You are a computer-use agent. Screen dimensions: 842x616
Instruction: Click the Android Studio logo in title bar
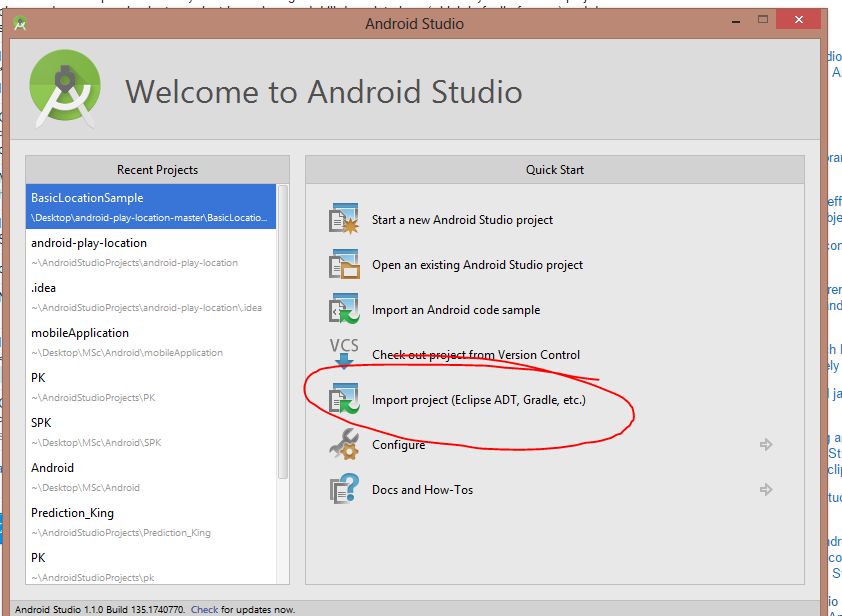[20, 24]
